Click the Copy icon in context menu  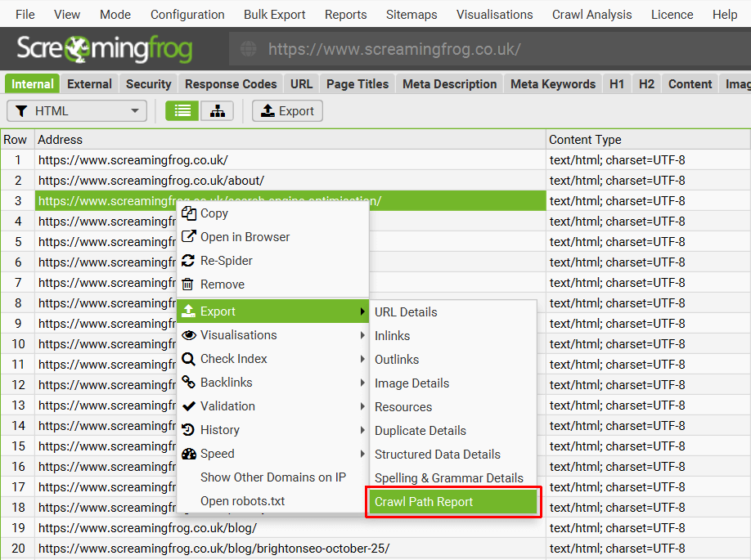[x=189, y=213]
